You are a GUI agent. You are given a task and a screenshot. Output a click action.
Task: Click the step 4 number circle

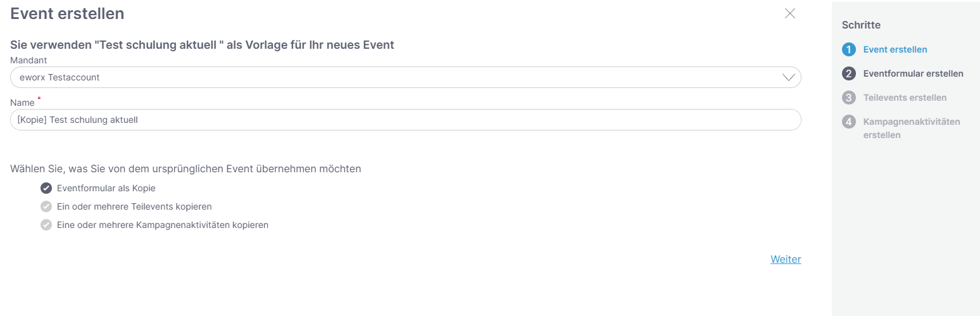pos(849,122)
